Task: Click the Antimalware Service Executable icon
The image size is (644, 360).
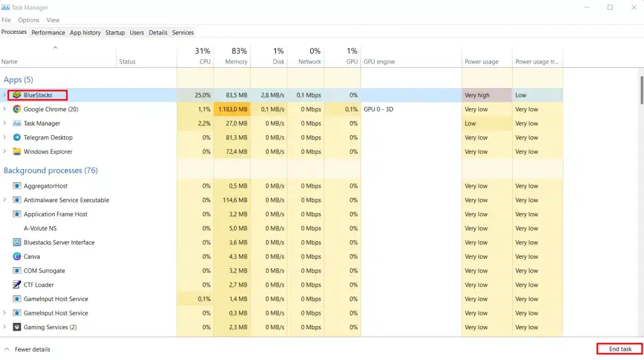Action: [x=16, y=200]
